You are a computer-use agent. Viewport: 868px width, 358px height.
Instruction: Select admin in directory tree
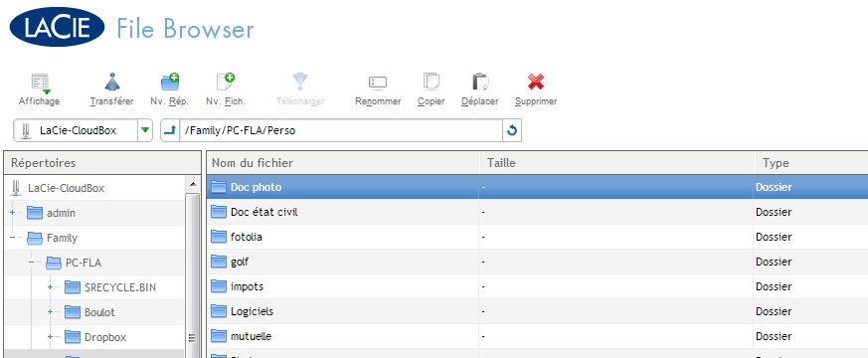61,213
